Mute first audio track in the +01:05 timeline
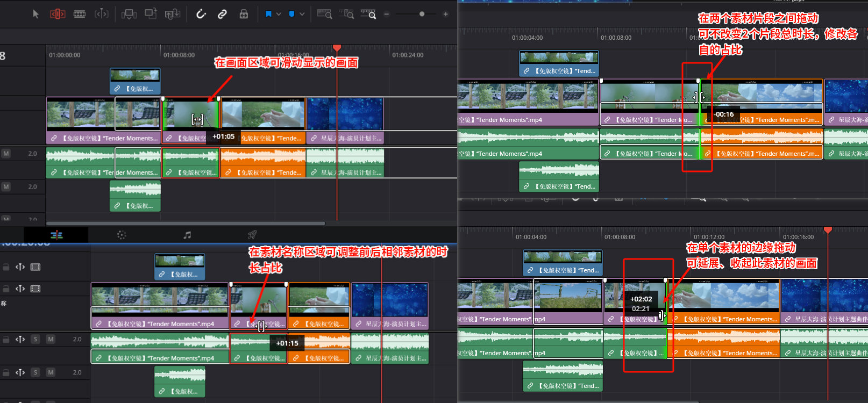 click(x=6, y=154)
